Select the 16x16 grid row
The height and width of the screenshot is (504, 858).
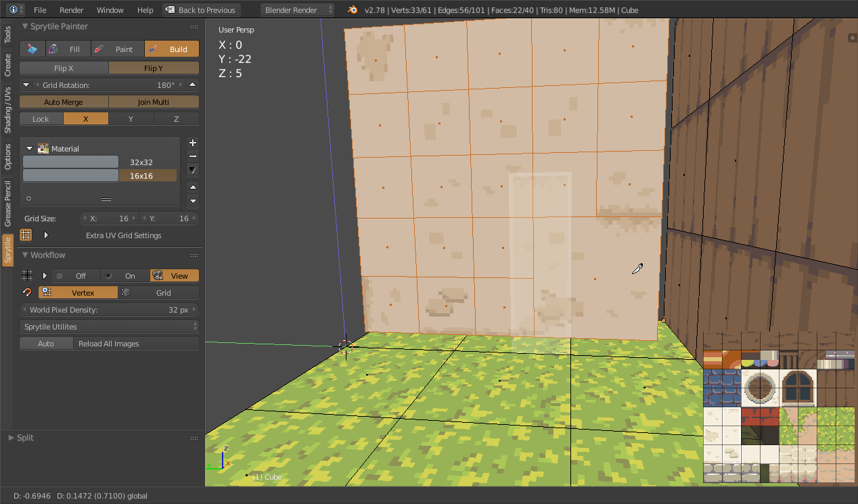[99, 176]
